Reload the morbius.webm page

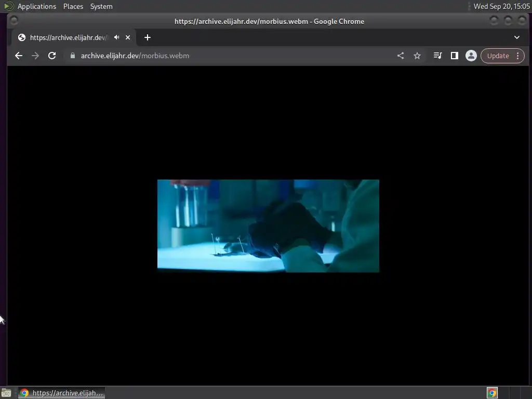(x=52, y=56)
